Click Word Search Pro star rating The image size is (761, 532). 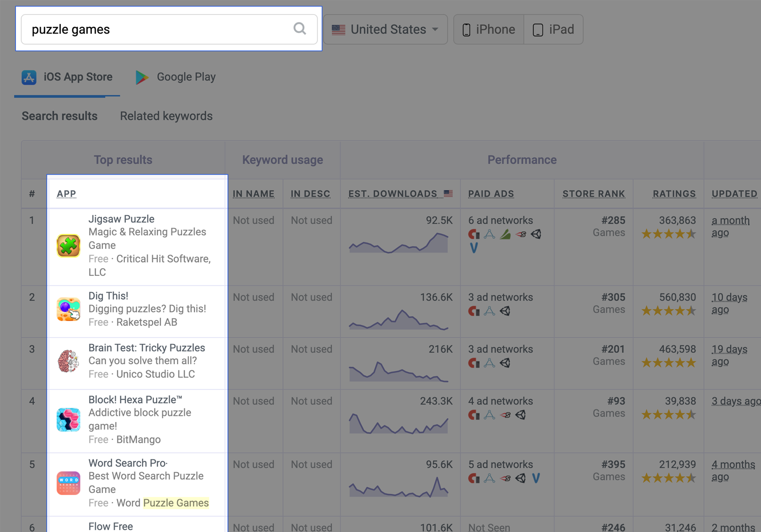[x=669, y=478]
